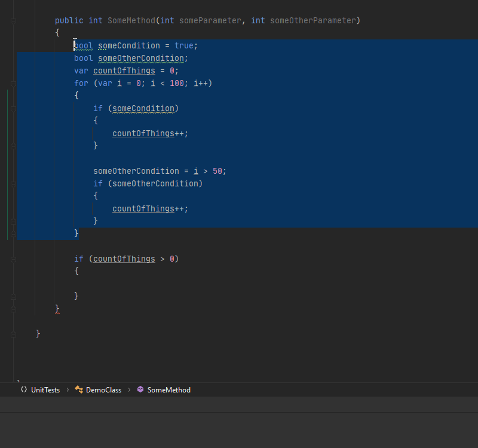This screenshot has width=478, height=448.
Task: Click the 'public' keyword in method signature
Action: coord(69,20)
